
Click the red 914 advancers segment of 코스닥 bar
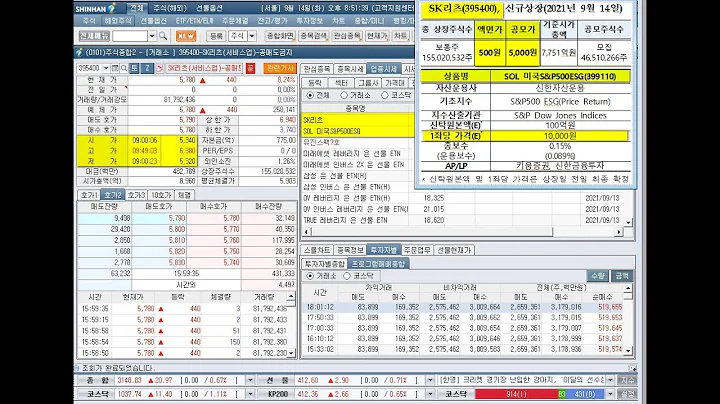[516, 394]
